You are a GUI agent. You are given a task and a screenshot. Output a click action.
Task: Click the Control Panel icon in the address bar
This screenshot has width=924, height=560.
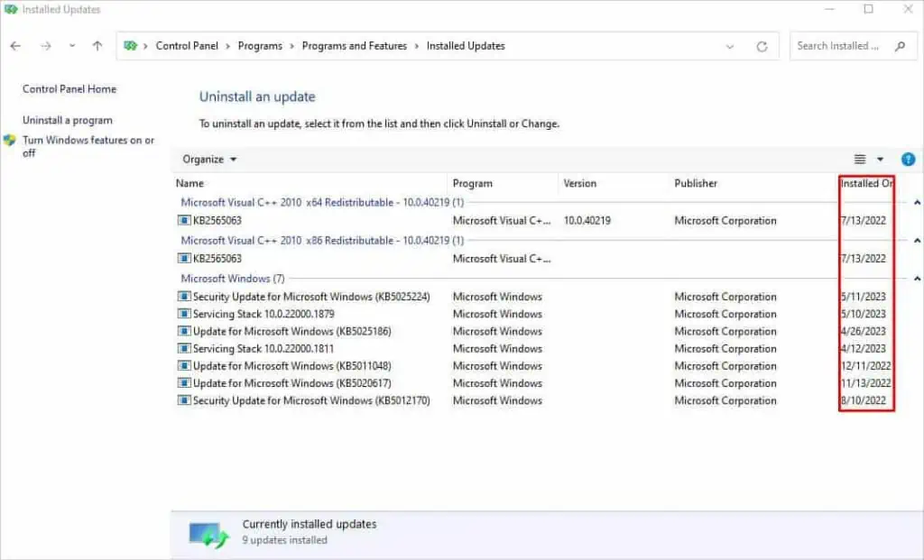(x=132, y=45)
